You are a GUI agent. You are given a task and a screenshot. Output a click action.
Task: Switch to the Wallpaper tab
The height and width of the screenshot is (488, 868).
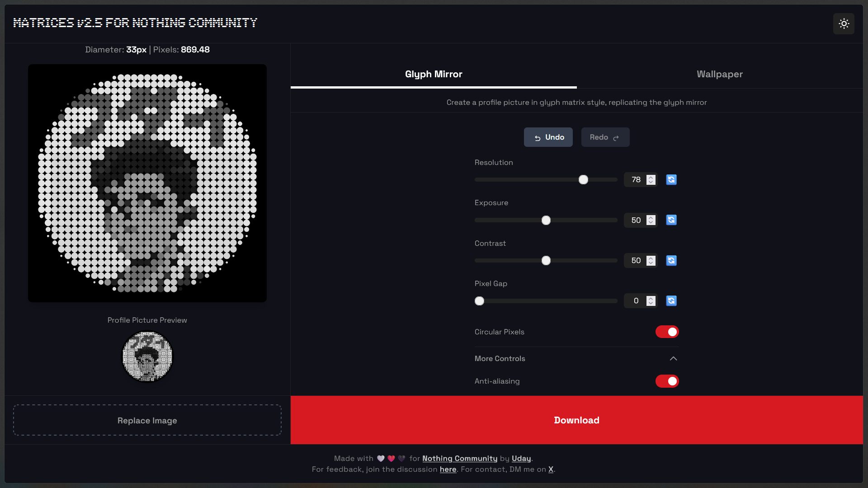click(x=719, y=74)
